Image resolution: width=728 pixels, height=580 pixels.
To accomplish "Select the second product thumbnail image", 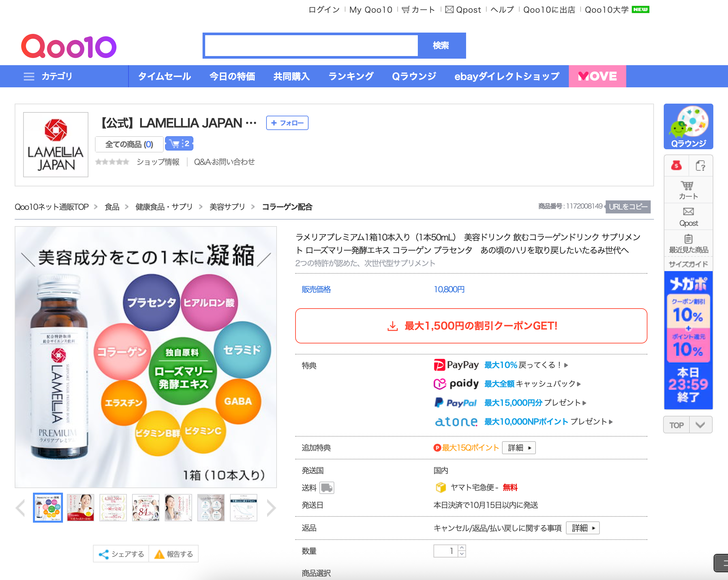I will tap(80, 507).
